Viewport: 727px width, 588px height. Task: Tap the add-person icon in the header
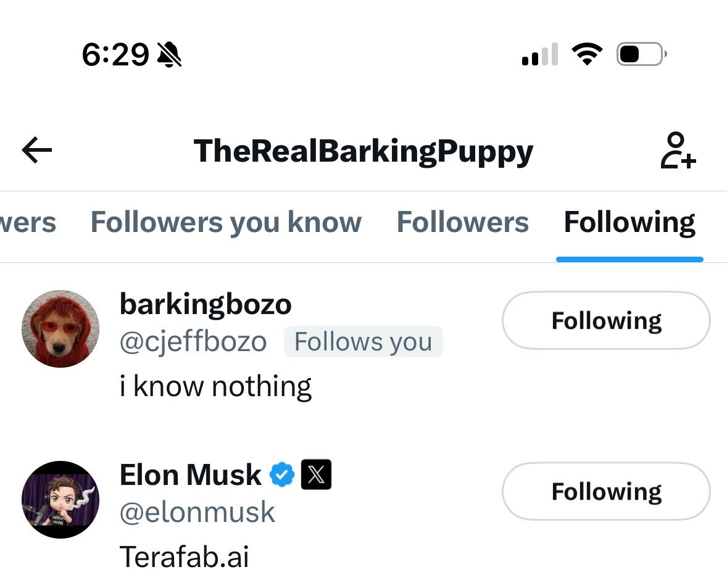(x=678, y=151)
